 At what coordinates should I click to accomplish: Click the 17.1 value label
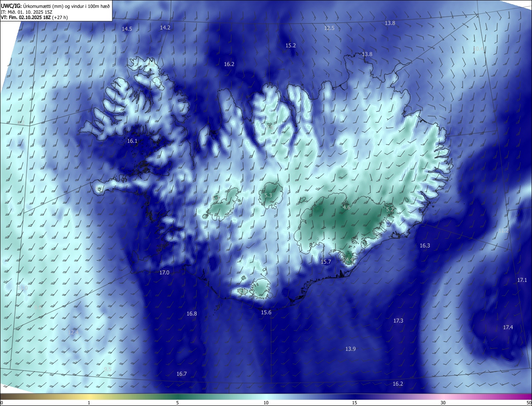(522, 280)
